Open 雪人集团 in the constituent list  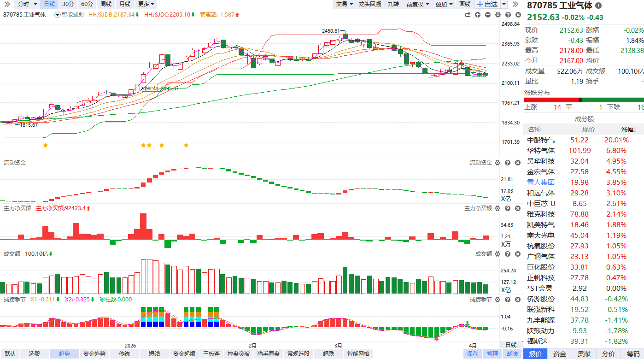tap(541, 182)
